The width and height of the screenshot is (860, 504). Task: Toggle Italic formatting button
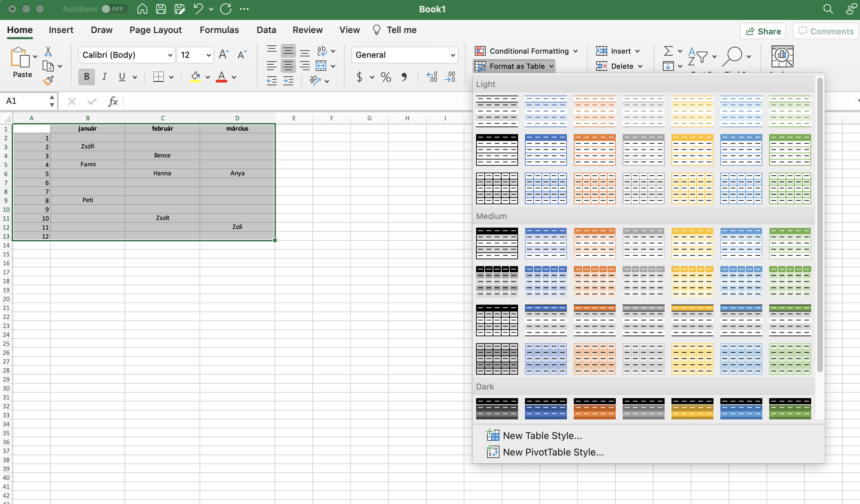pyautogui.click(x=104, y=77)
